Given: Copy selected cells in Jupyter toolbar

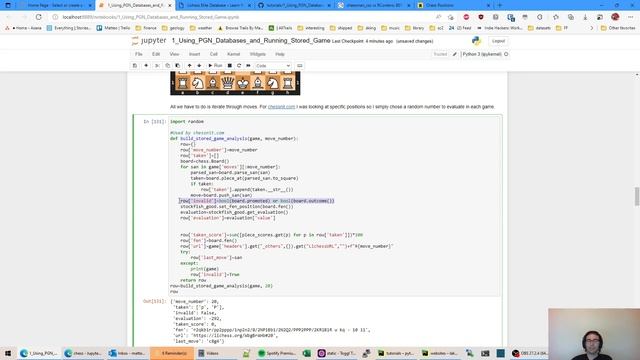Looking at the screenshot, I should (x=167, y=66).
